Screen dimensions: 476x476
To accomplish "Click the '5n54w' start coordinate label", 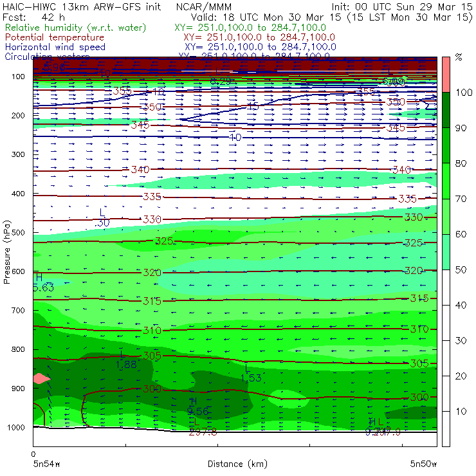I will [x=46, y=464].
